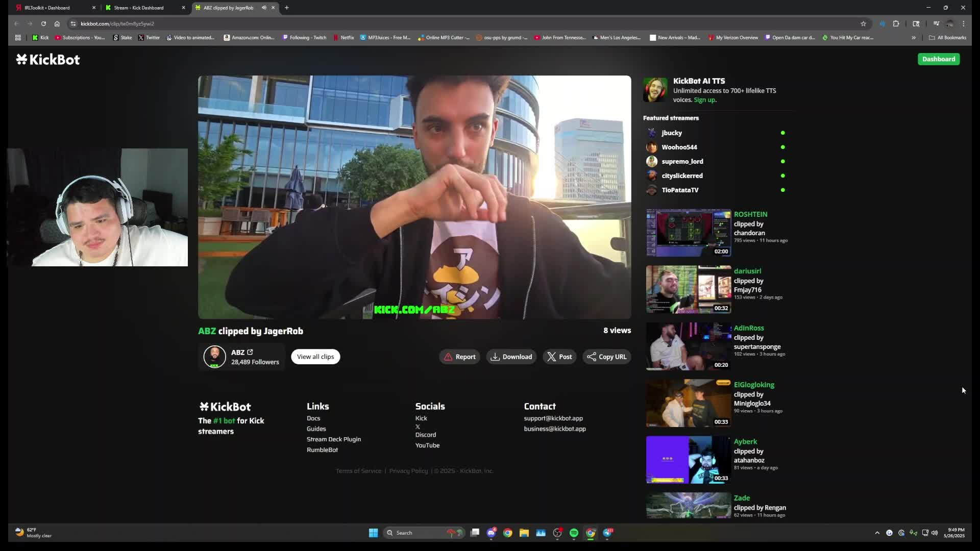Expand the system tray hidden icons
Screen dimensions: 980x551
(877, 533)
